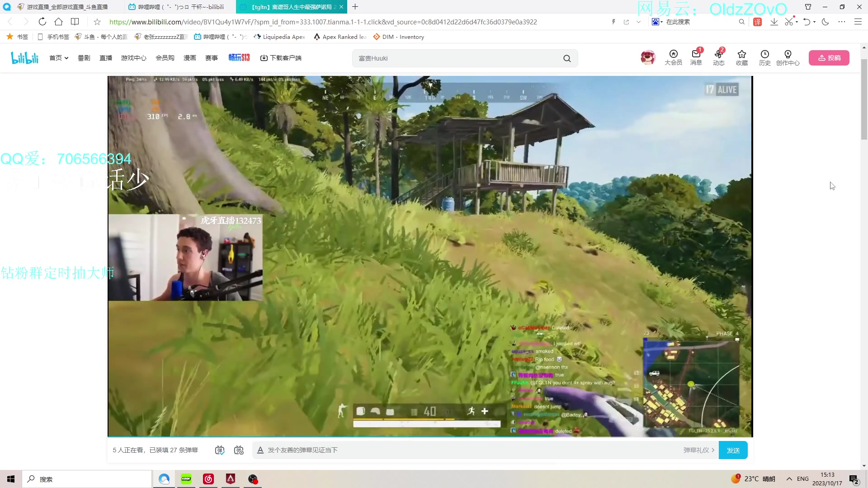Open NetEase Cloud Music taskbar icon

[x=208, y=479]
